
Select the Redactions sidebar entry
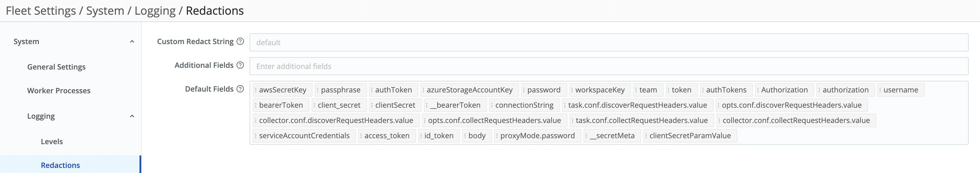(60, 165)
